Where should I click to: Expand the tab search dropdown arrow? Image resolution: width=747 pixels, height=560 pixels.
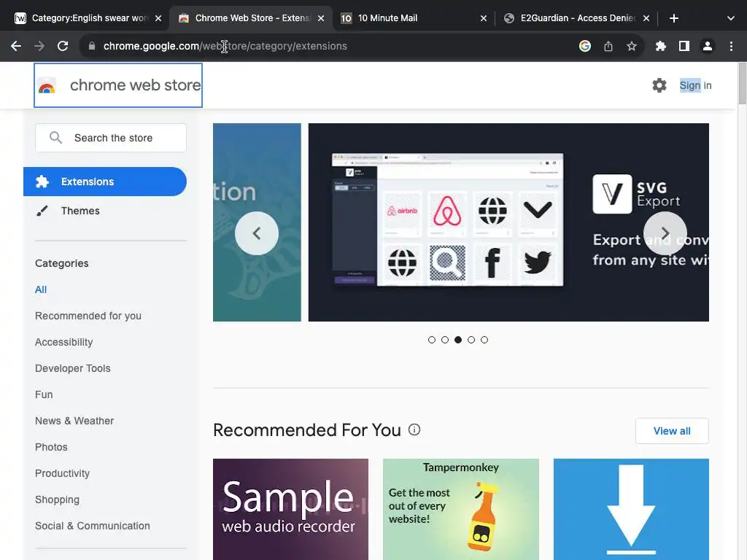pyautogui.click(x=731, y=18)
